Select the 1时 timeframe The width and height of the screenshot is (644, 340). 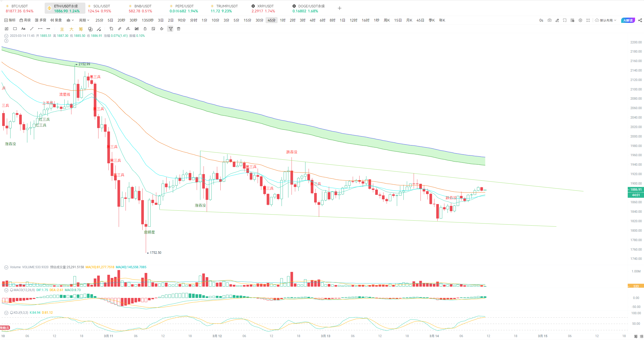click(283, 20)
